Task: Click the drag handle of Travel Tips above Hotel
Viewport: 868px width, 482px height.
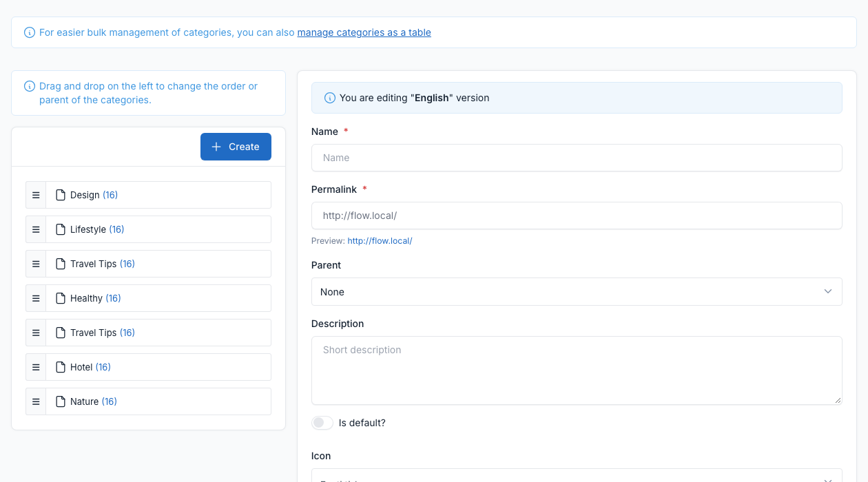Action: click(36, 333)
